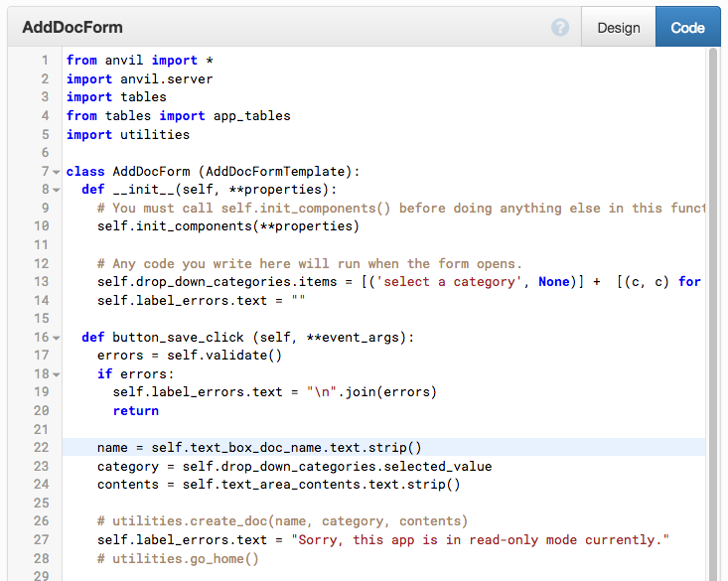Place cursor on 'import utilities' line
This screenshot has height=581, width=728.
pyautogui.click(x=127, y=134)
